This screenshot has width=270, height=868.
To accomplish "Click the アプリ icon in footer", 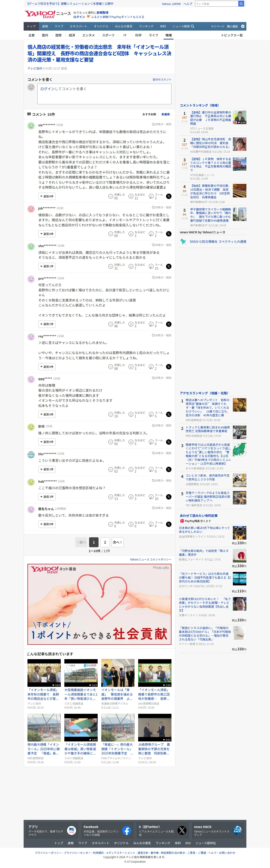I will pos(72,831).
